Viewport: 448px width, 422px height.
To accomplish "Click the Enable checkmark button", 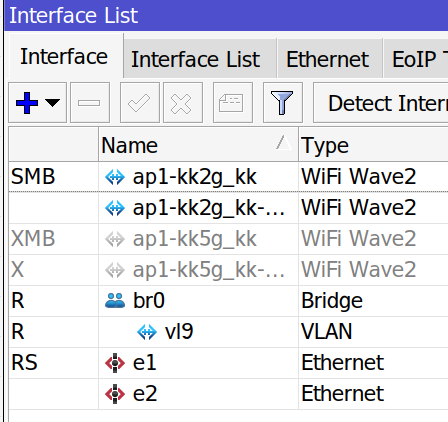I will pyautogui.click(x=140, y=103).
